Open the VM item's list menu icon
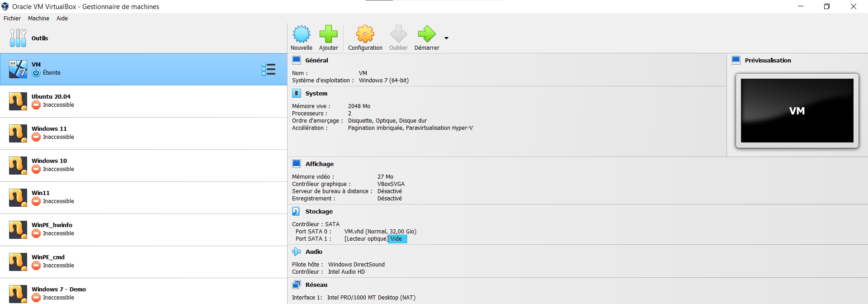 [269, 69]
